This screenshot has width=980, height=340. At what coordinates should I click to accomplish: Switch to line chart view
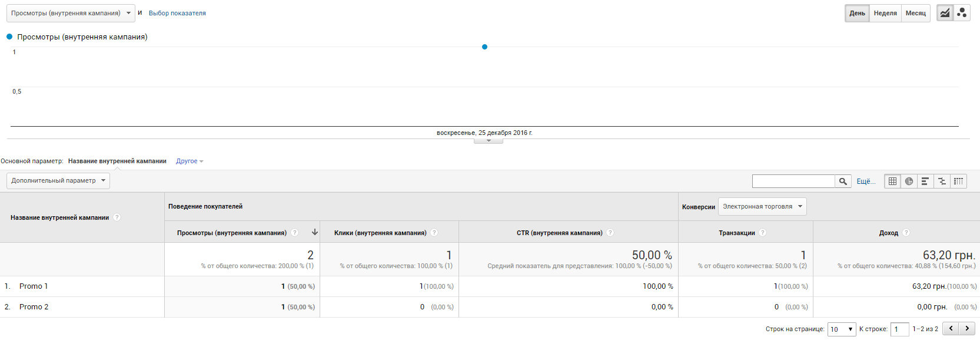click(945, 13)
